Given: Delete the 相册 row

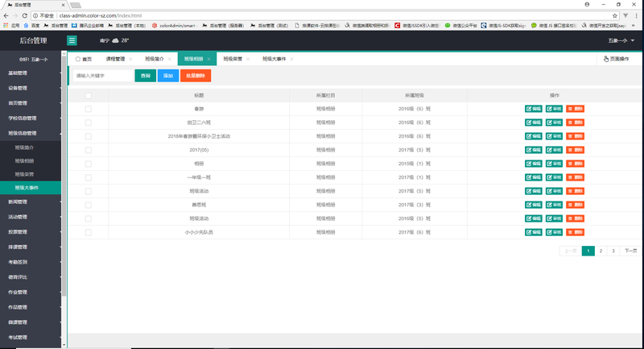Looking at the screenshot, I should click(x=575, y=164).
